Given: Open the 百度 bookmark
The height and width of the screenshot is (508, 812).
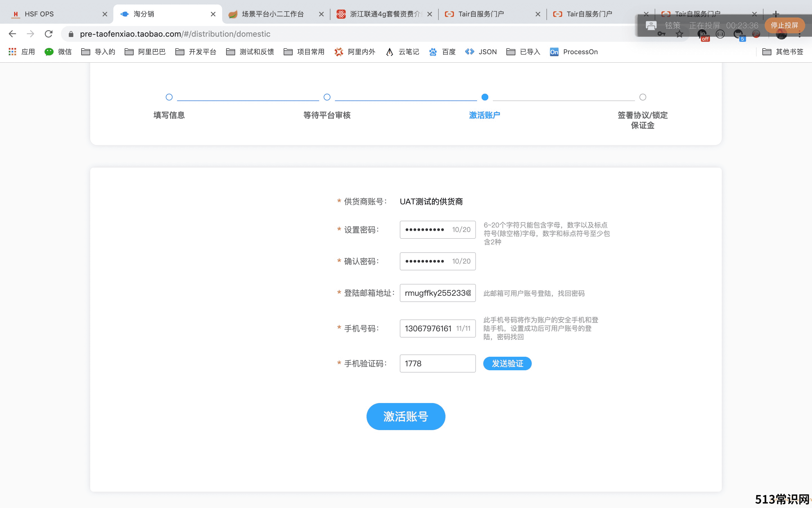Looking at the screenshot, I should coord(442,52).
